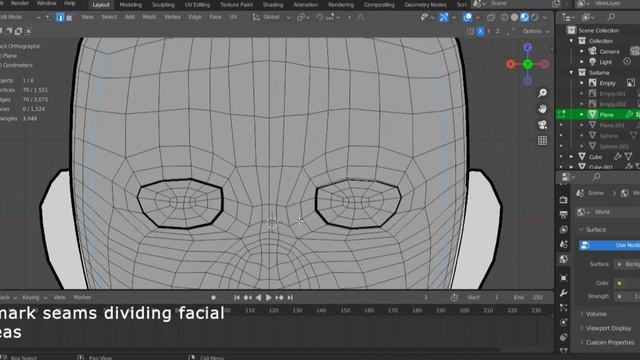Collapse the Saitama collection
Viewport: 640px width, 360px height.
coord(571,73)
